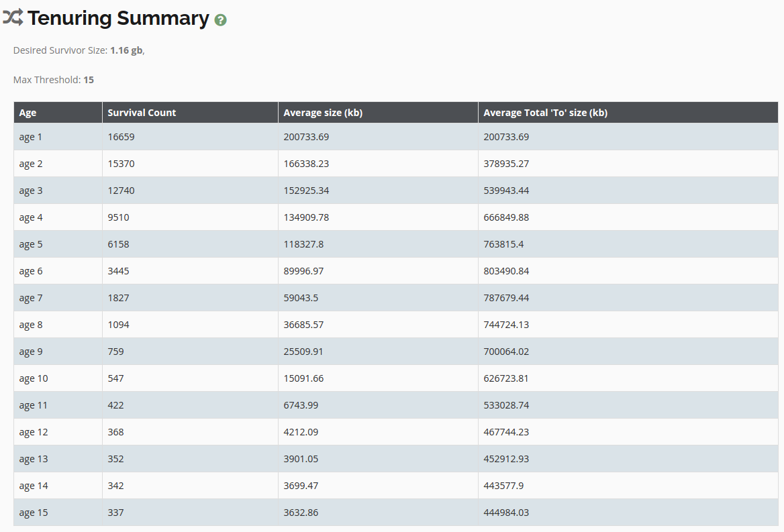Image resolution: width=784 pixels, height=532 pixels.
Task: Click survival count 422
Action: [x=115, y=406]
